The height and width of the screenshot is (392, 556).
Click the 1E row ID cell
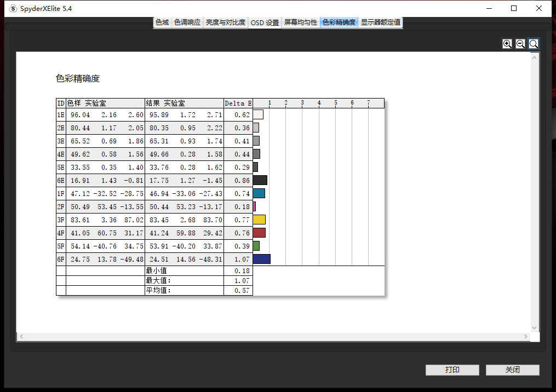pyautogui.click(x=61, y=115)
